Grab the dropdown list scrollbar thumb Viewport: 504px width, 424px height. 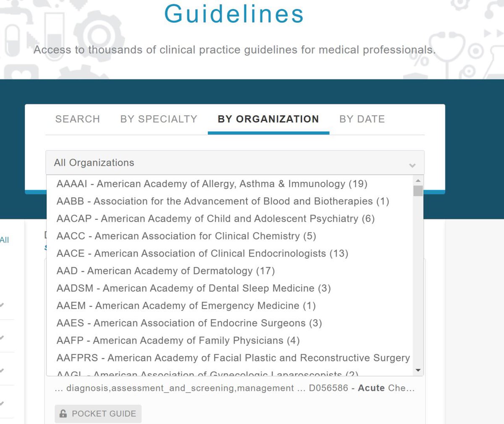click(x=418, y=191)
